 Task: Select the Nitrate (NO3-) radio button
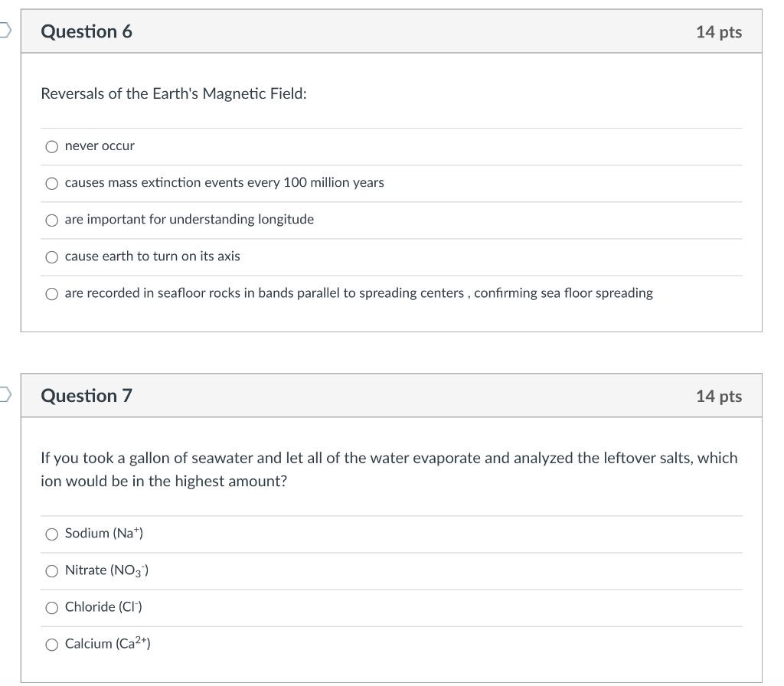51,570
